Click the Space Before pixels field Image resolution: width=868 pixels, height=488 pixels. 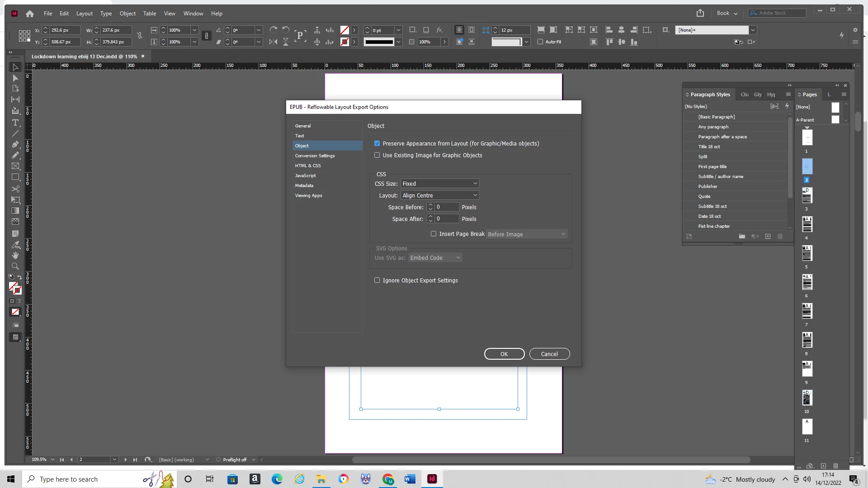coord(447,207)
